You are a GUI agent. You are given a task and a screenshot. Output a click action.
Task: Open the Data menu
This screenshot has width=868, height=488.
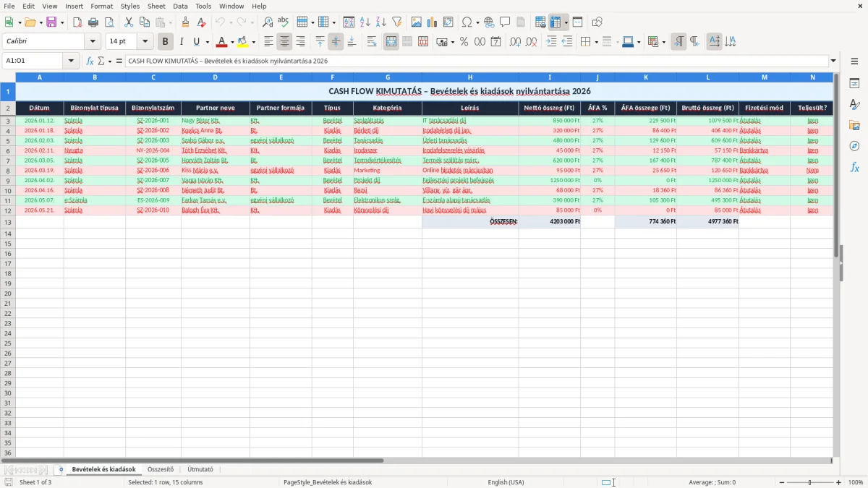tap(180, 6)
